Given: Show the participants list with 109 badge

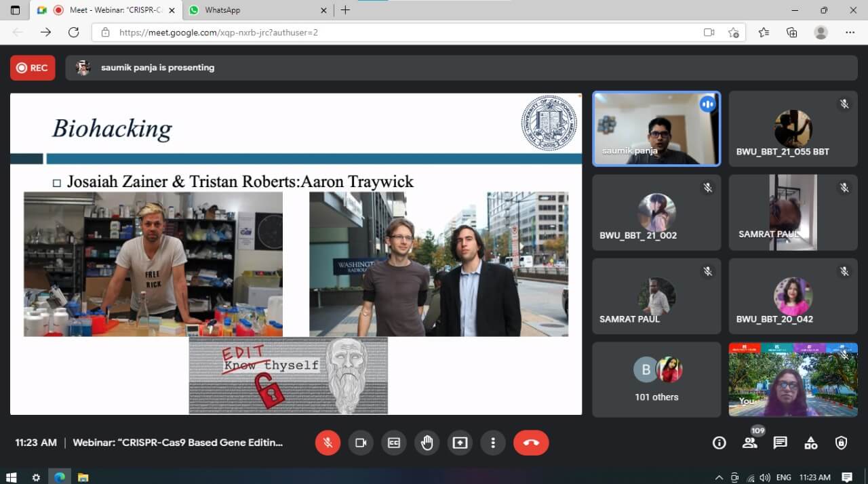Looking at the screenshot, I should 749,443.
